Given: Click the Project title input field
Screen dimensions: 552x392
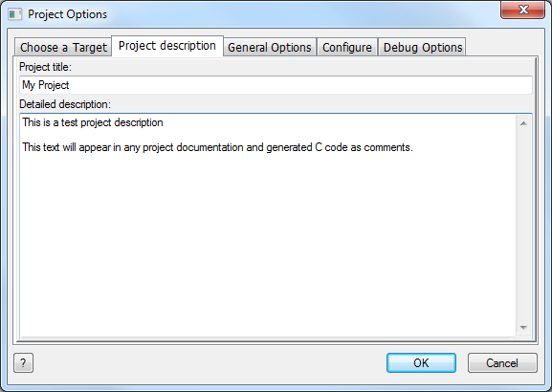Looking at the screenshot, I should click(276, 85).
